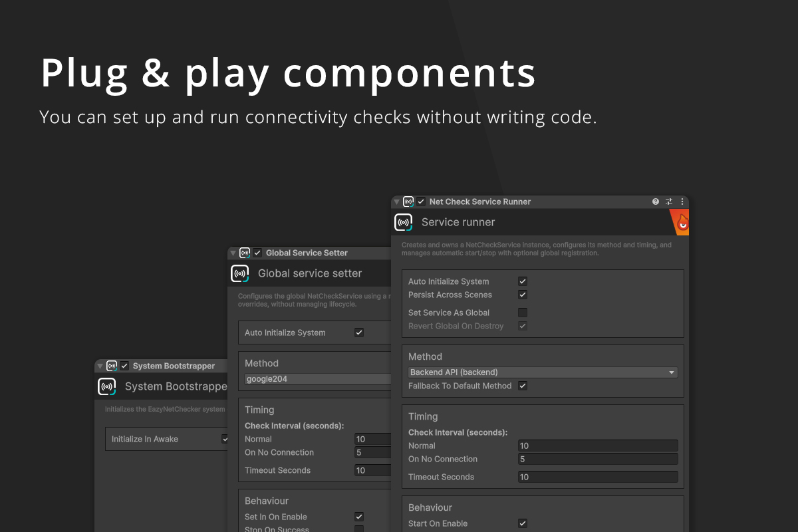Collapse the Global Service Setter component
The height and width of the screenshot is (532, 798).
233,253
